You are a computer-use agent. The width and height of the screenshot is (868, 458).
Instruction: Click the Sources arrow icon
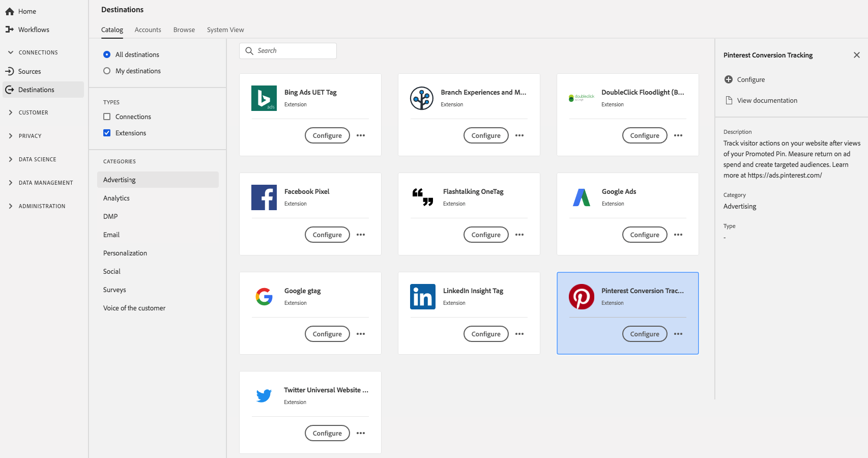(x=10, y=71)
